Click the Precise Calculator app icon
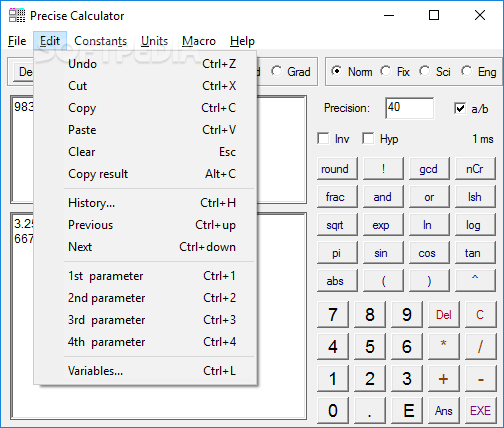 coord(17,15)
